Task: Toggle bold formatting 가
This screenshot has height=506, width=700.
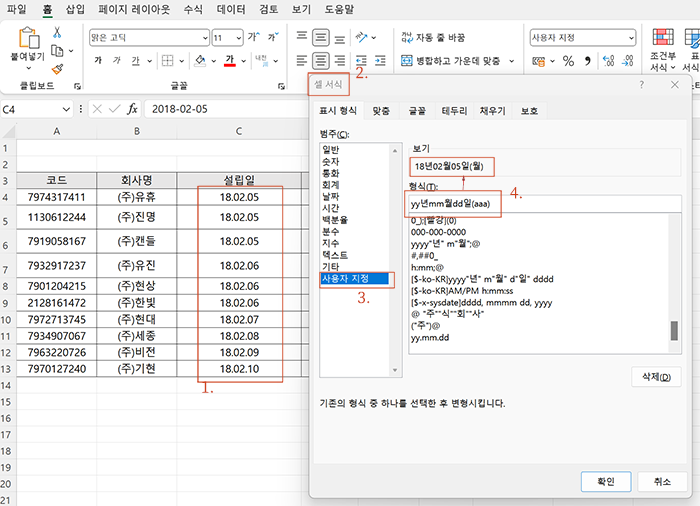Action: pos(98,60)
